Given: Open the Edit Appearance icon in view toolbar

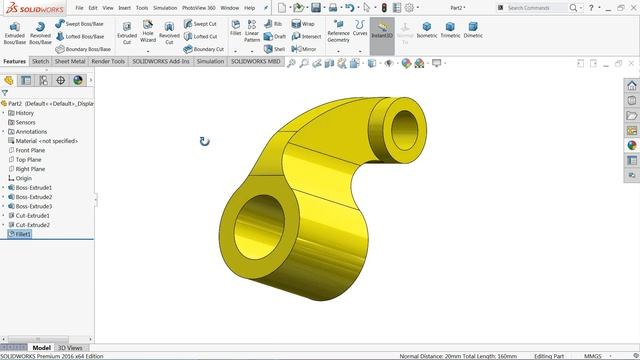Looking at the screenshot, I should pyautogui.click(x=406, y=63).
